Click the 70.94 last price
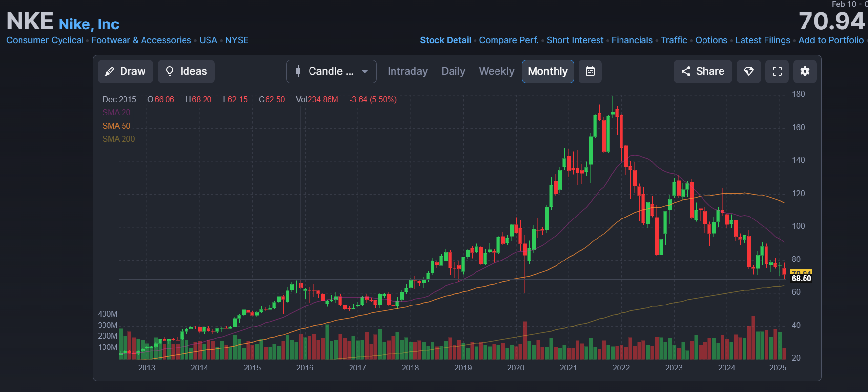Image resolution: width=868 pixels, height=392 pixels. point(832,22)
